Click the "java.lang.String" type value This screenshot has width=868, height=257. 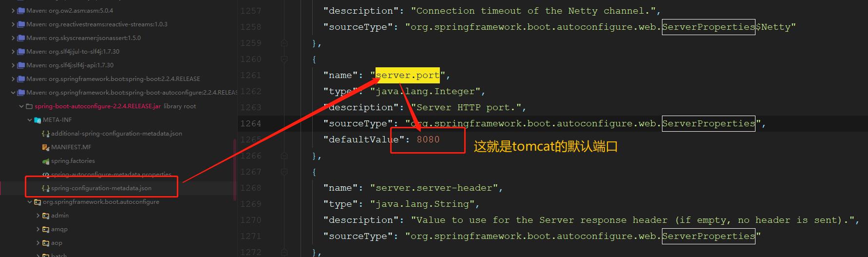point(422,204)
